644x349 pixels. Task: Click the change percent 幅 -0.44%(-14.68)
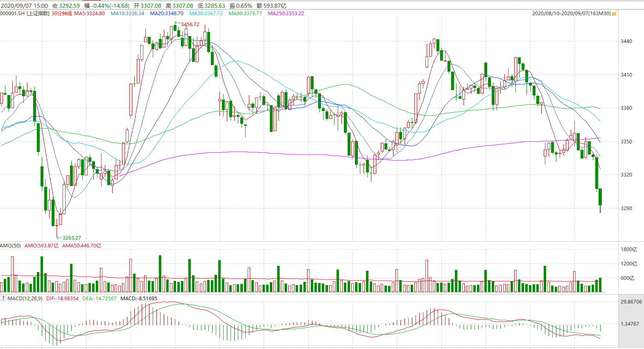pos(106,6)
